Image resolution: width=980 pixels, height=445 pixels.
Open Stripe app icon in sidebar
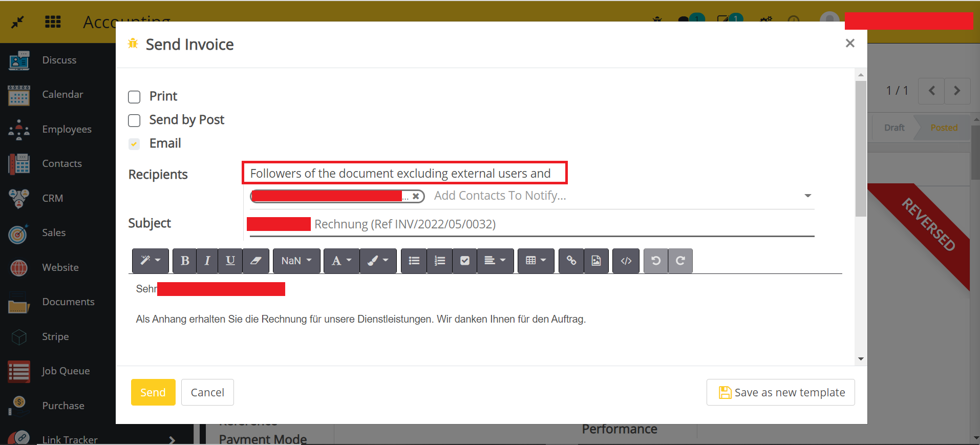19,337
